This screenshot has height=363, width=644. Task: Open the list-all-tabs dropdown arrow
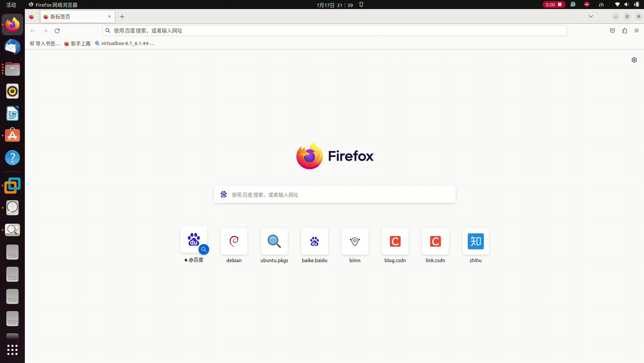click(591, 16)
